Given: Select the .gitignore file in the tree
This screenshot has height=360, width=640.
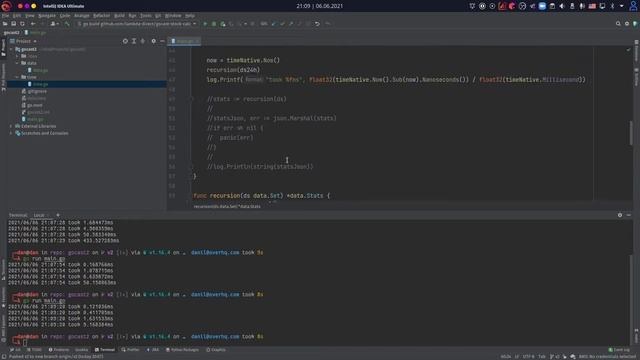Looking at the screenshot, I should 37,91.
